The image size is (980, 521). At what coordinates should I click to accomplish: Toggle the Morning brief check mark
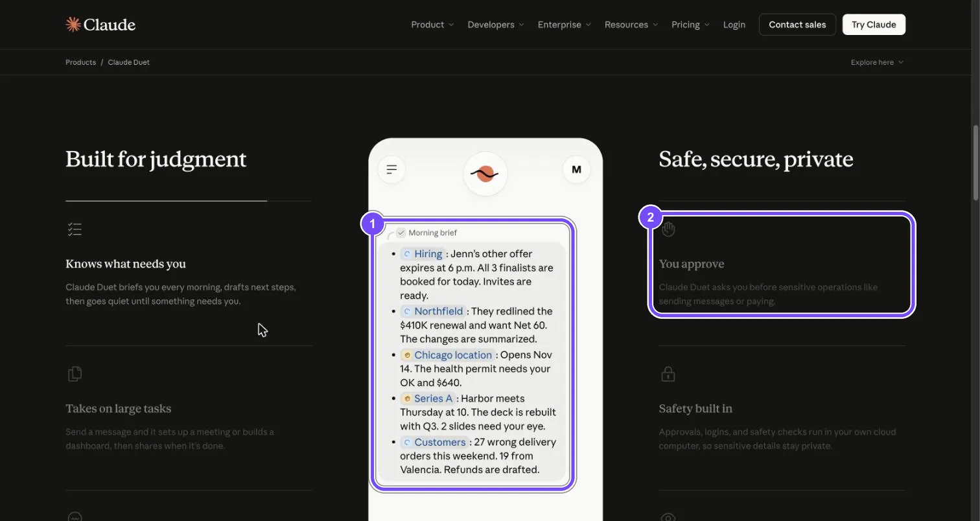point(401,233)
